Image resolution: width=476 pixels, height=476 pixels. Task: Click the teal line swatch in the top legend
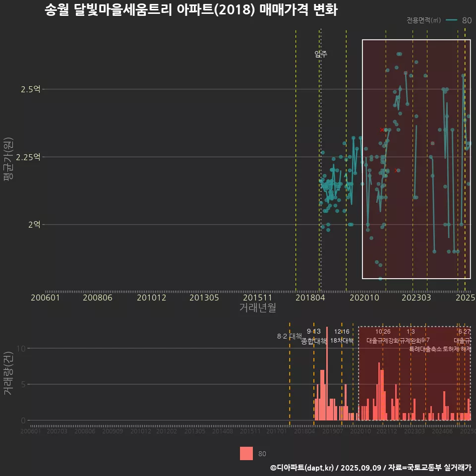[451, 20]
